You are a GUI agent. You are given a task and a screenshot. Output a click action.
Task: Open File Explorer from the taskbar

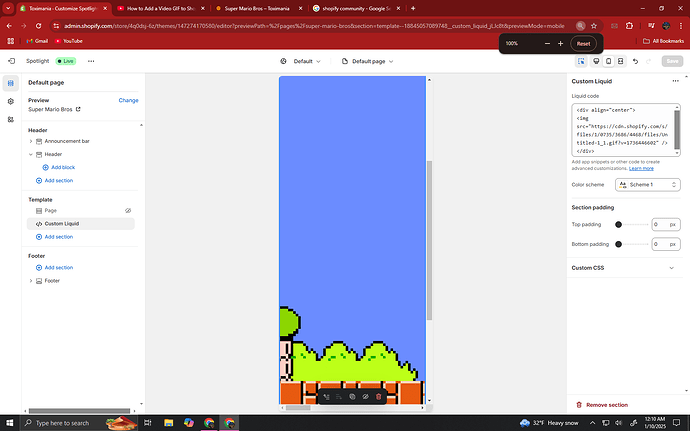pyautogui.click(x=169, y=423)
